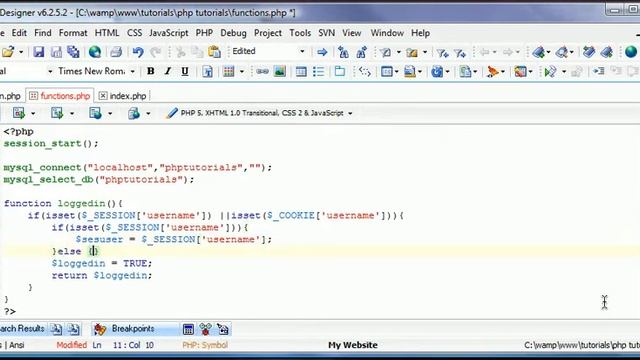The image size is (640, 360).
Task: Open the Find menu
Action: click(42, 33)
